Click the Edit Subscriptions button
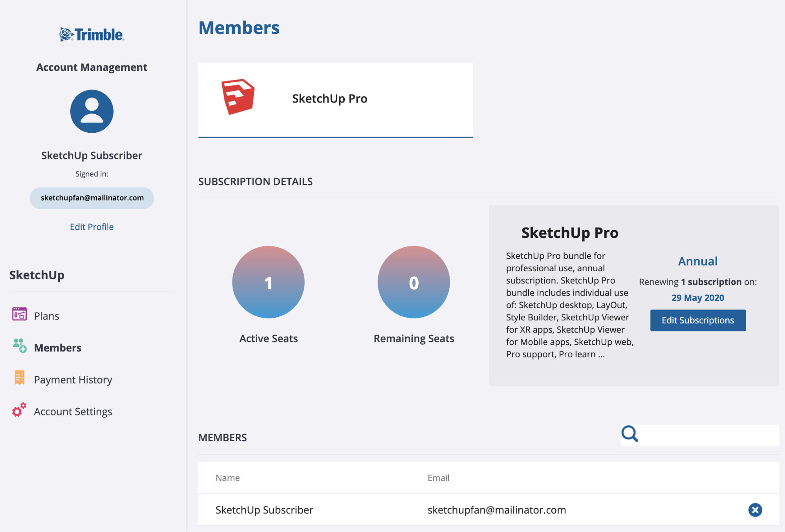 click(698, 320)
